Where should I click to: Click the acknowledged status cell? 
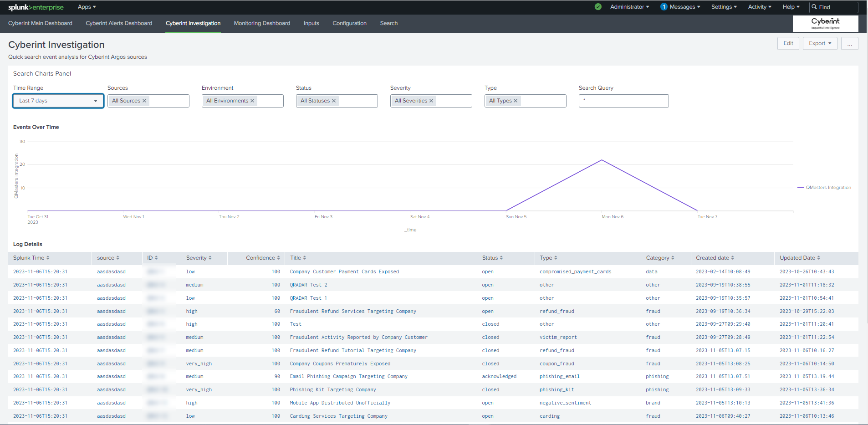pos(499,376)
